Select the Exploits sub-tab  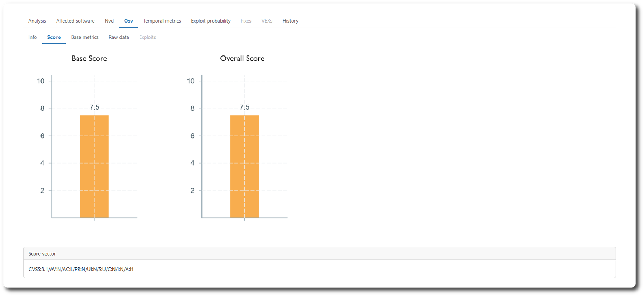click(147, 37)
